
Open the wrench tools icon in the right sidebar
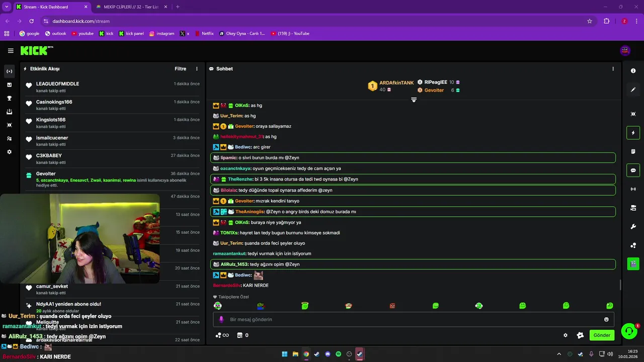point(633,226)
